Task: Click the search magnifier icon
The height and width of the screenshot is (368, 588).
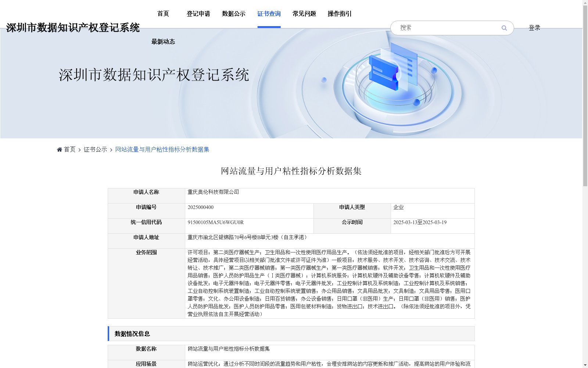Action: coord(504,28)
